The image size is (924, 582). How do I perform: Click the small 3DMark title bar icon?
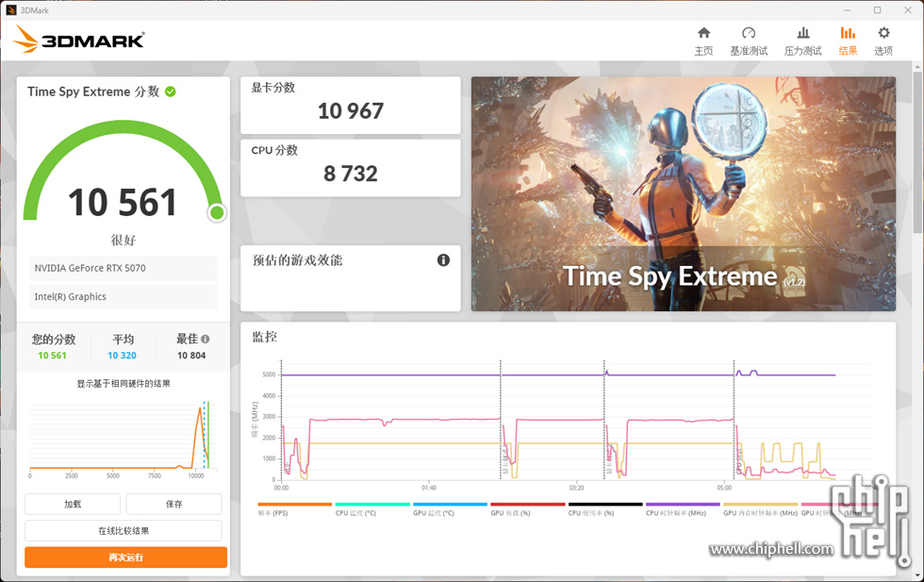(10, 10)
